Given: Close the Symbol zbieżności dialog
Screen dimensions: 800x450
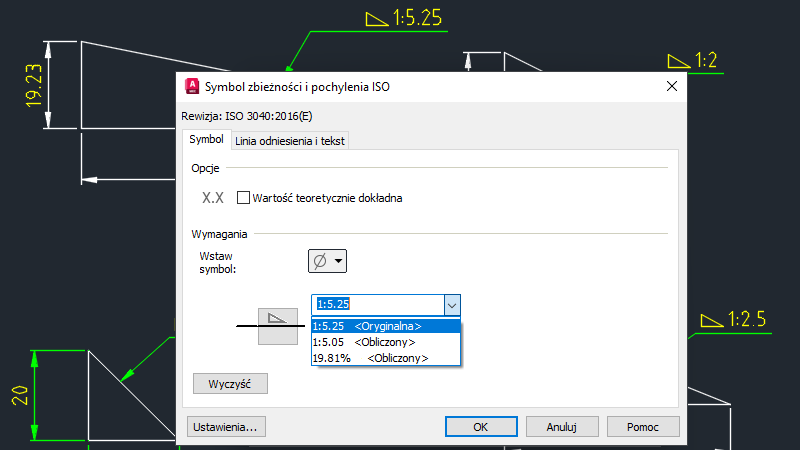Looking at the screenshot, I should (672, 86).
